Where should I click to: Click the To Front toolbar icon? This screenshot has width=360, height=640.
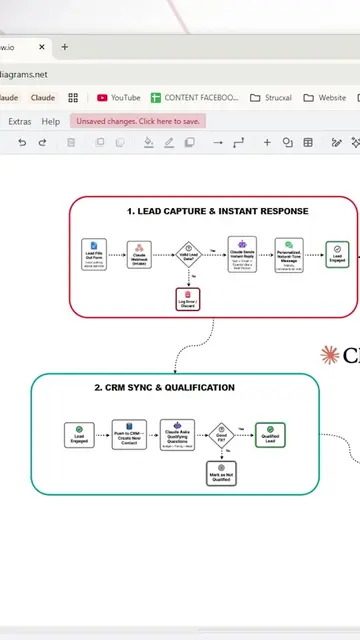(x=100, y=142)
